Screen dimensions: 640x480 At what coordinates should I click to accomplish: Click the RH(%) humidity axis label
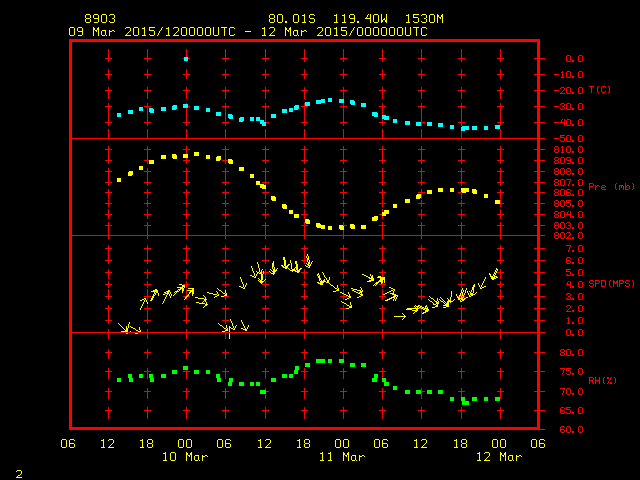coord(602,380)
